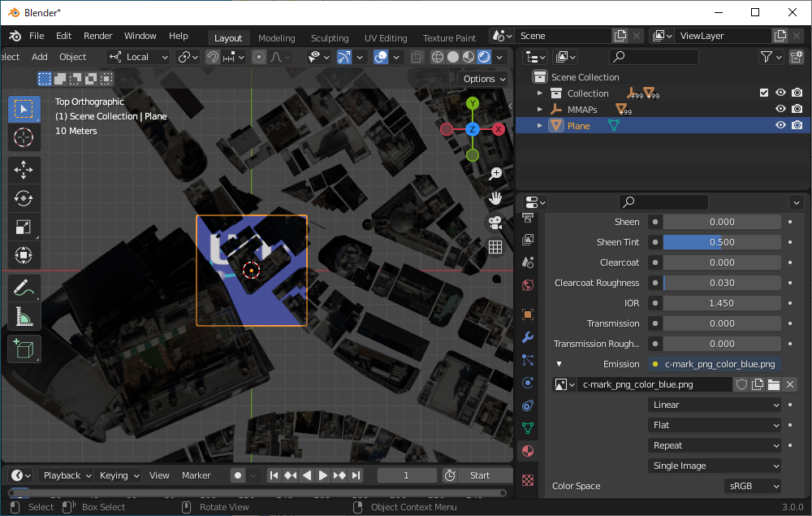The height and width of the screenshot is (516, 812).
Task: Open the Flat projection dropdown
Action: pyautogui.click(x=715, y=425)
